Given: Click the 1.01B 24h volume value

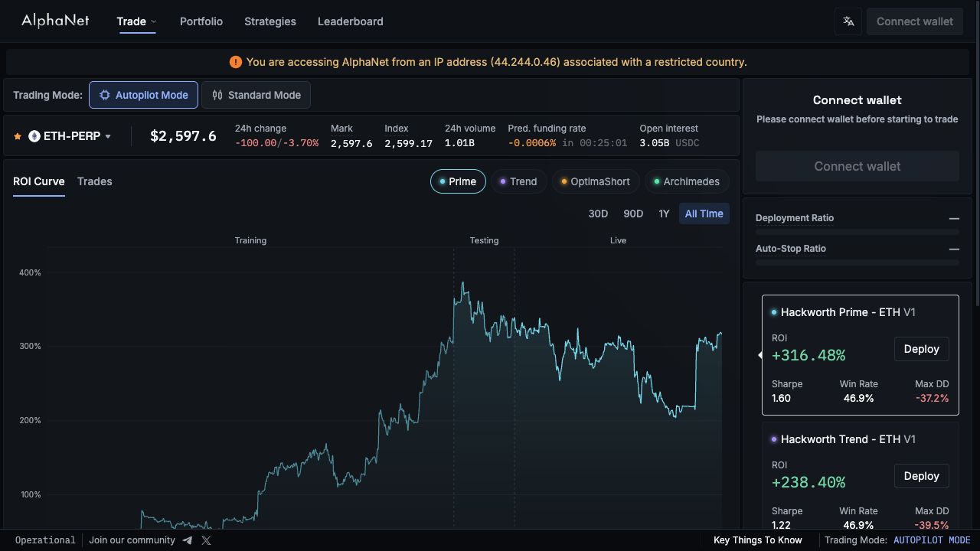Looking at the screenshot, I should [x=459, y=143].
